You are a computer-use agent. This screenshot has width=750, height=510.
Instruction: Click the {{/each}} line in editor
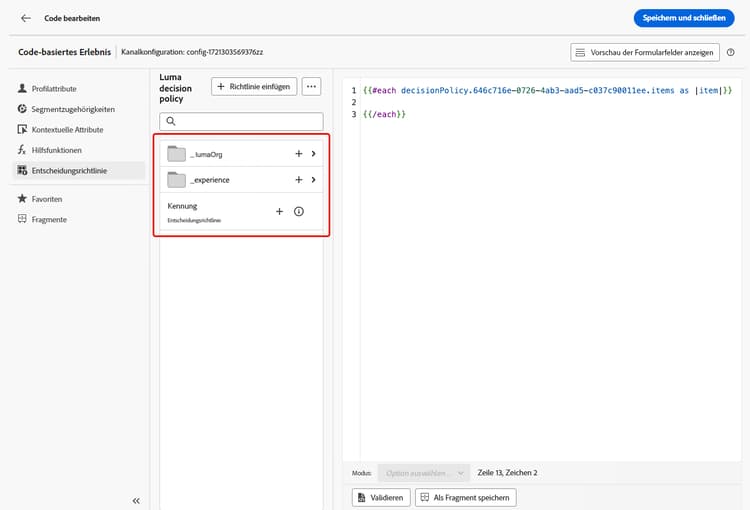384,114
